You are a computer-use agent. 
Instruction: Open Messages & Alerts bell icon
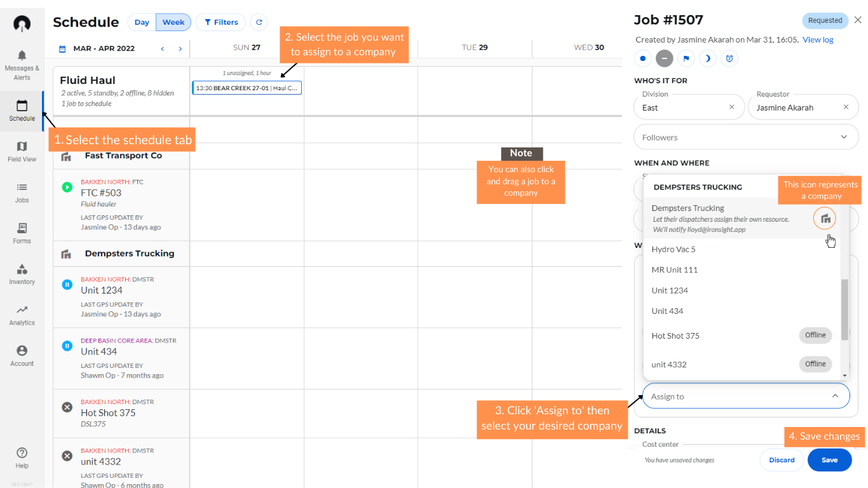tap(22, 56)
